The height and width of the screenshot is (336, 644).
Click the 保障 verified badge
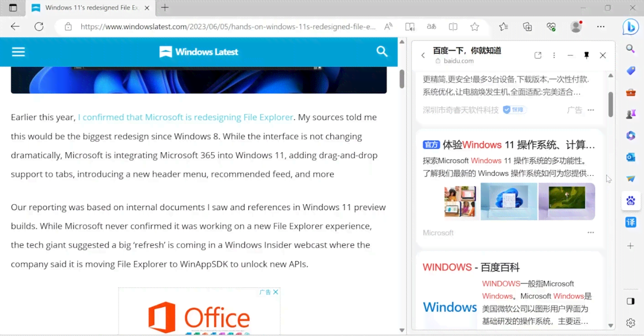[515, 110]
